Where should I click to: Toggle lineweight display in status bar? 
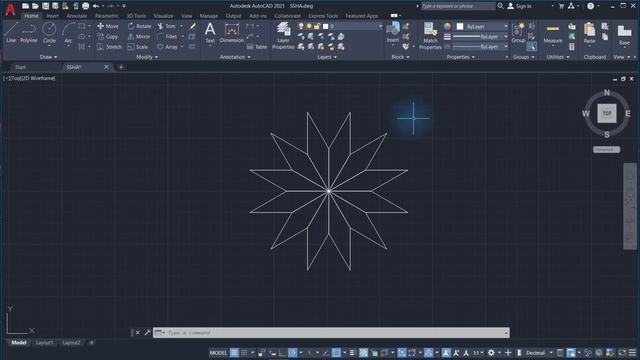pos(352,353)
